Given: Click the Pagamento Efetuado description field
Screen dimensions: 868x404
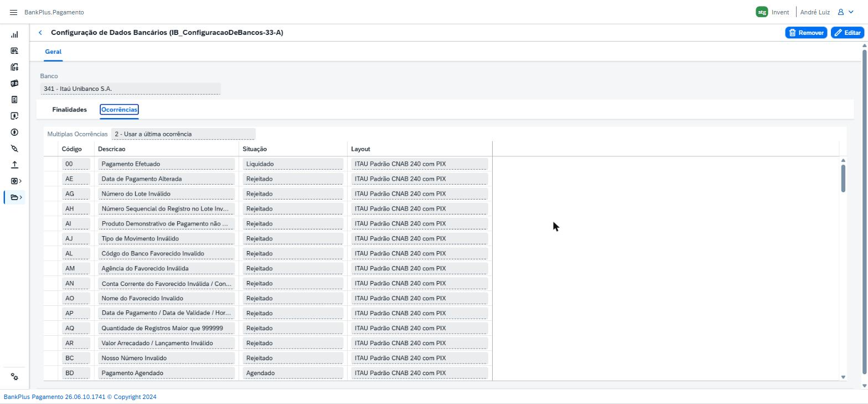Looking at the screenshot, I should click(x=166, y=164).
